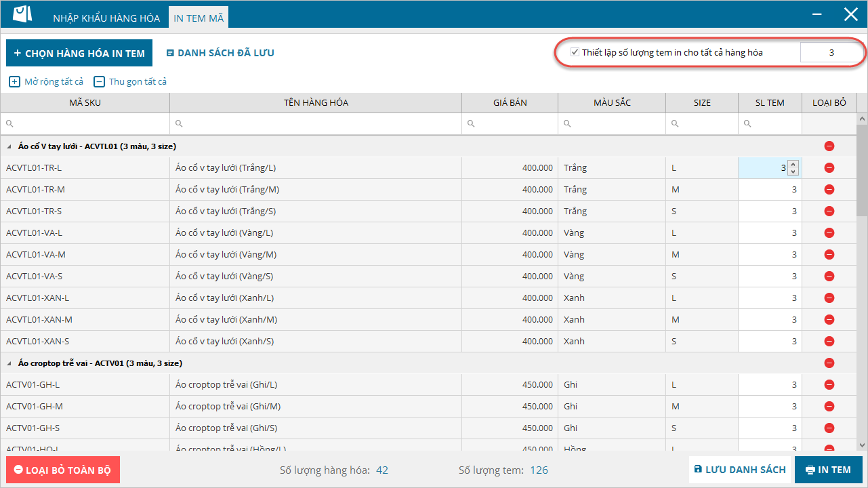Delete the ACVTL01-TR-S row with red icon
Image resolution: width=868 pixels, height=488 pixels.
829,211
